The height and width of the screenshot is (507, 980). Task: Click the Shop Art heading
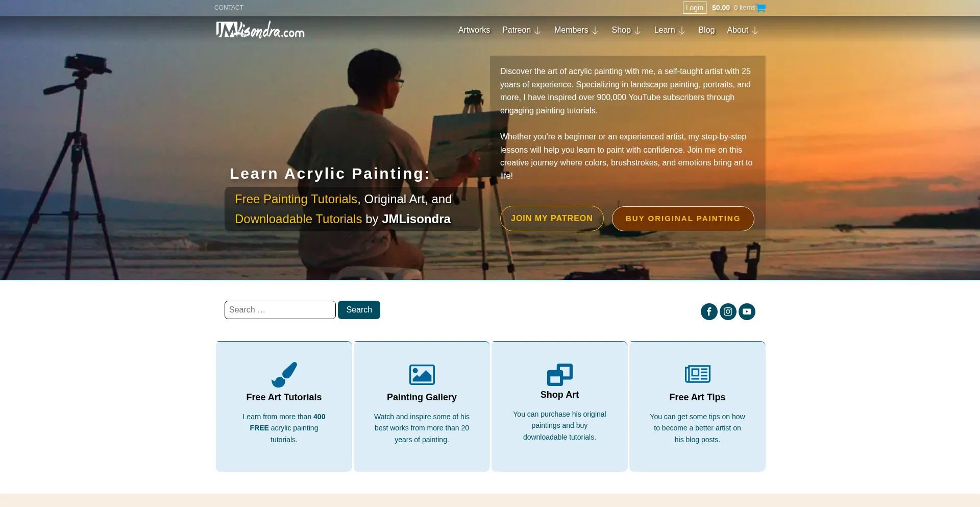tap(559, 395)
